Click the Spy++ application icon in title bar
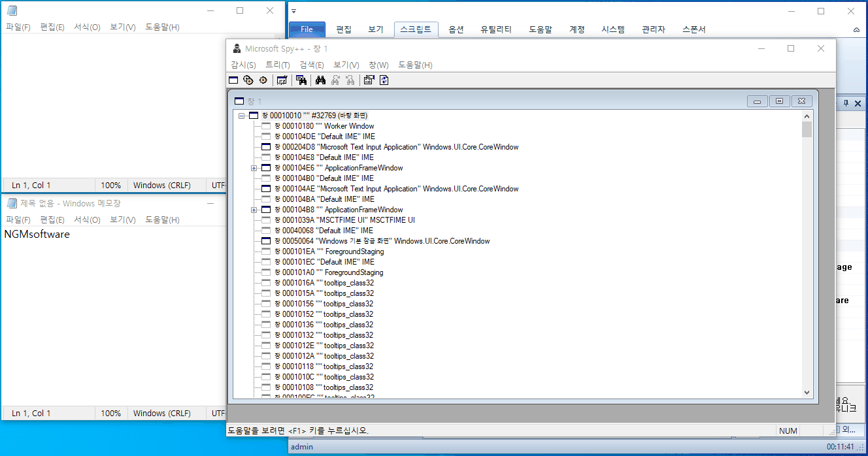This screenshot has height=456, width=868. (237, 48)
